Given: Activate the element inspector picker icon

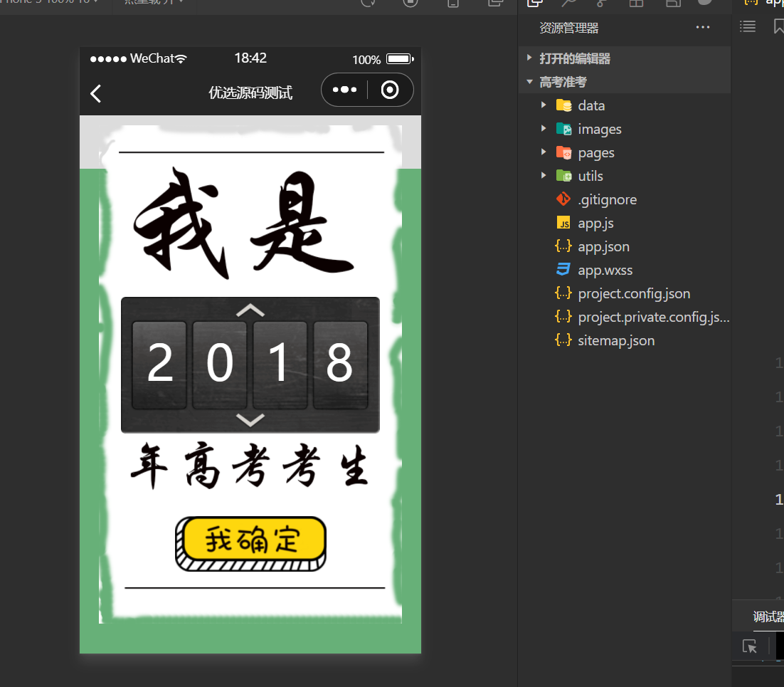Looking at the screenshot, I should point(750,646).
